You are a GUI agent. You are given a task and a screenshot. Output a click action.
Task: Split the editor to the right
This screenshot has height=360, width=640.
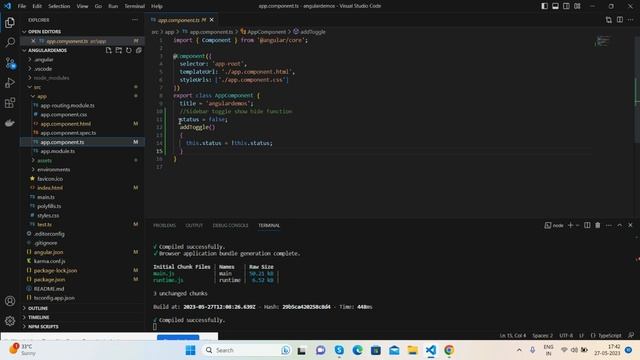coord(620,20)
